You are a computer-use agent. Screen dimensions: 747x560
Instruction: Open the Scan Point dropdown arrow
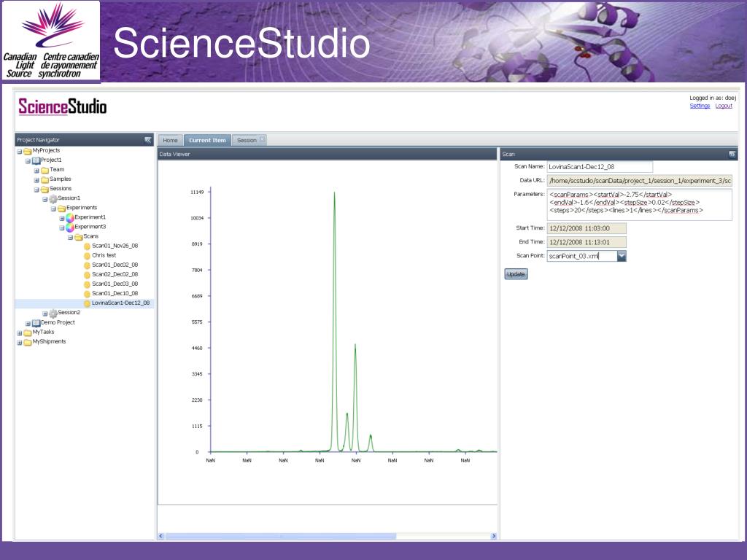pyautogui.click(x=622, y=256)
